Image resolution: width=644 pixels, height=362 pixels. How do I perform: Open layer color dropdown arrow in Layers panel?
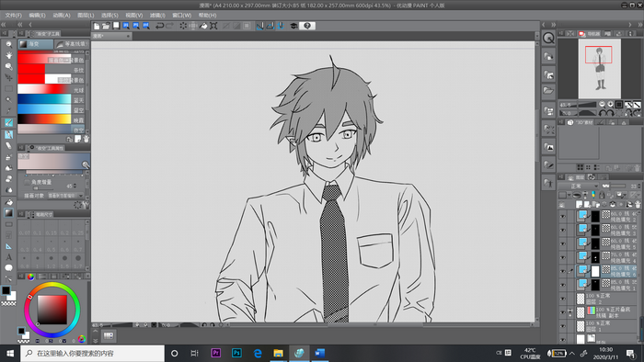click(x=569, y=195)
